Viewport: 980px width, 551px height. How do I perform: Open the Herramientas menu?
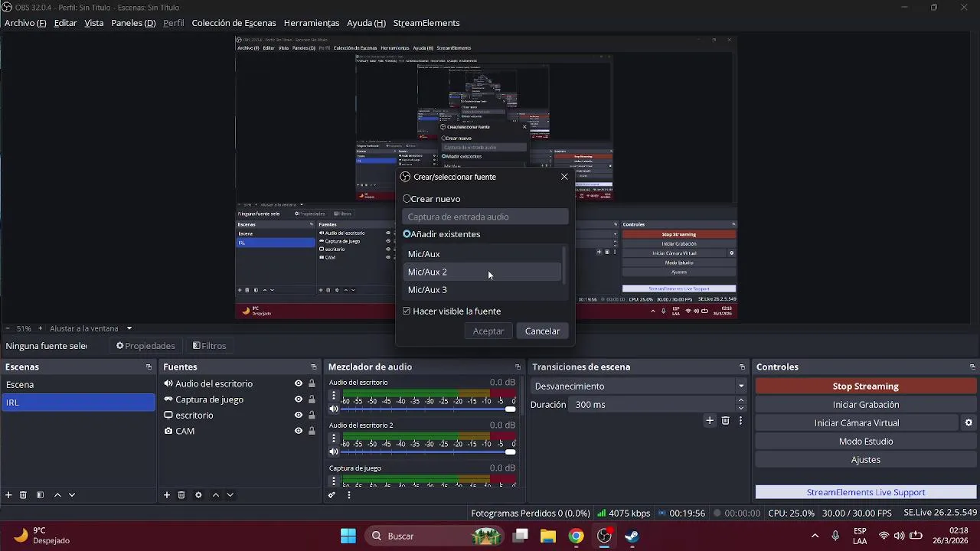point(312,23)
